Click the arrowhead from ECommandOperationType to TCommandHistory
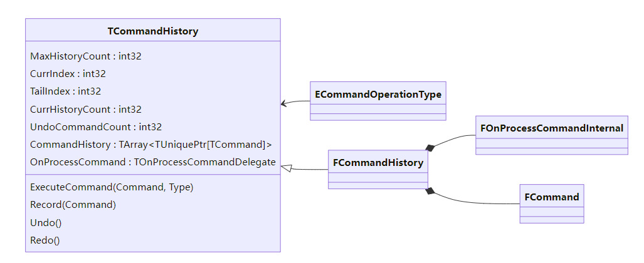Image resolution: width=644 pixels, height=263 pixels. tap(284, 103)
